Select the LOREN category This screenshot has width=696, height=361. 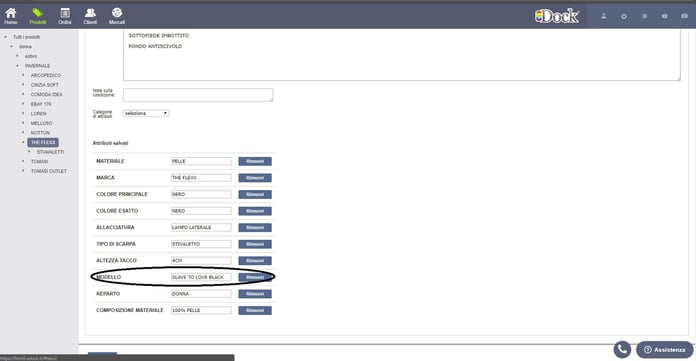pyautogui.click(x=39, y=114)
